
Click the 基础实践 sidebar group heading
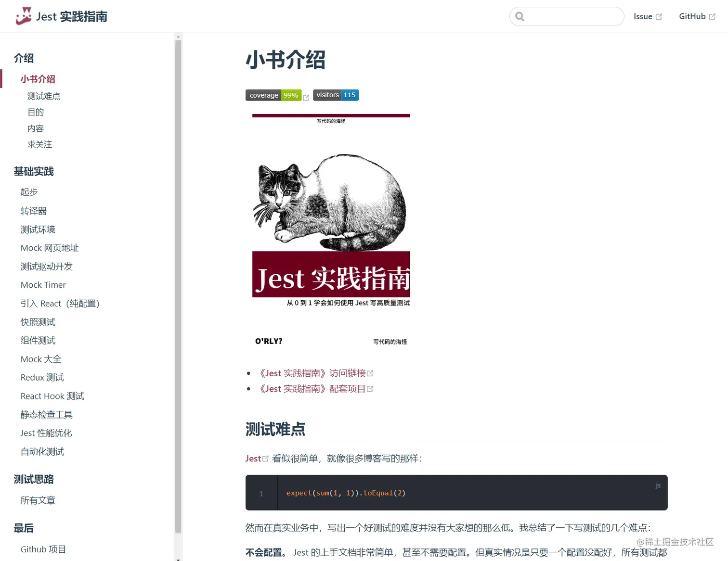coord(34,171)
